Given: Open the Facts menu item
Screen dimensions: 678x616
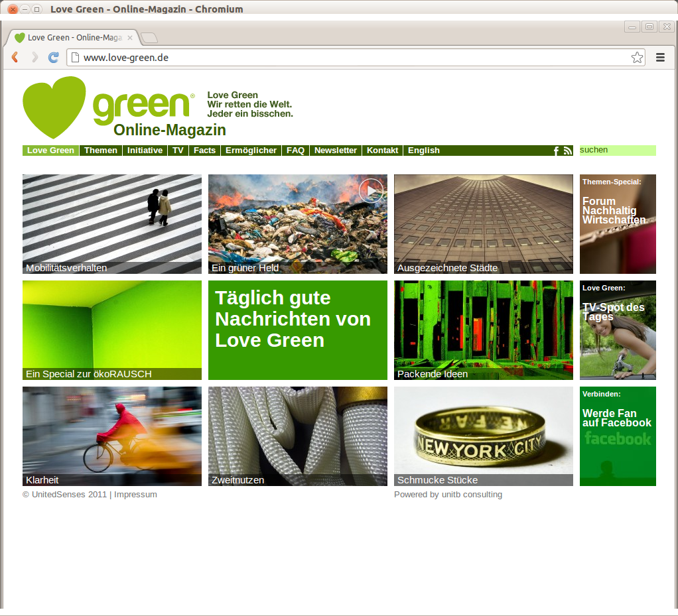Looking at the screenshot, I should pyautogui.click(x=204, y=151).
